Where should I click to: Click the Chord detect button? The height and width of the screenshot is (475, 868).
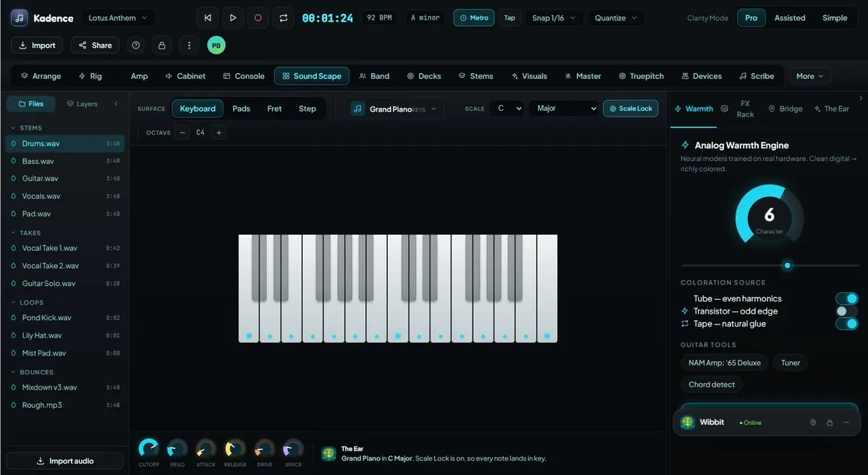pos(712,384)
